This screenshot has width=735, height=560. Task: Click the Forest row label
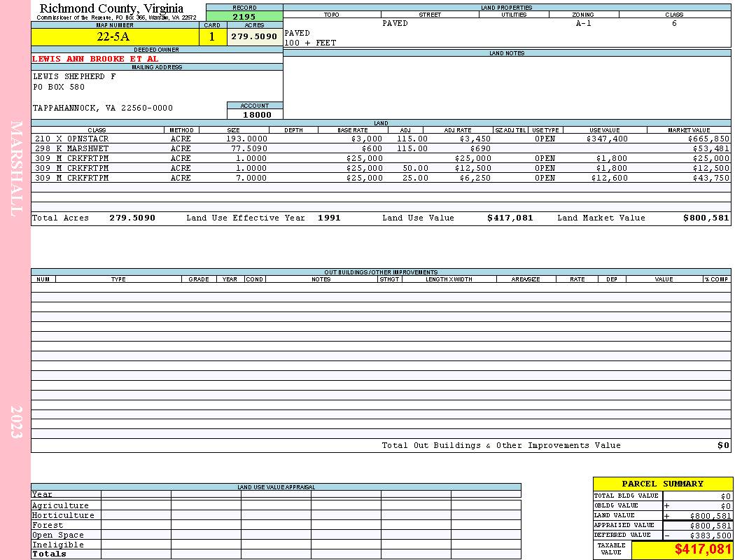click(x=48, y=525)
